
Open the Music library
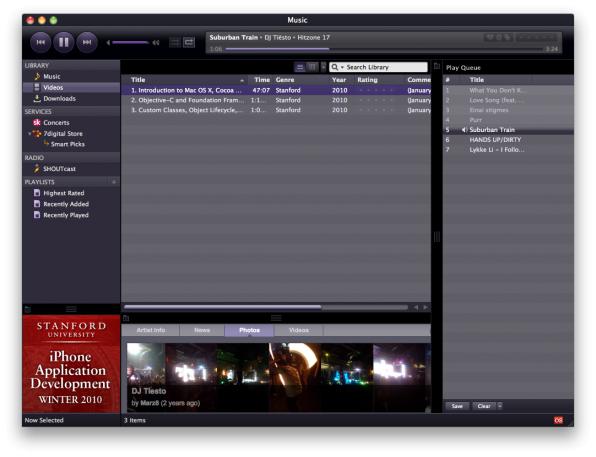pyautogui.click(x=52, y=76)
